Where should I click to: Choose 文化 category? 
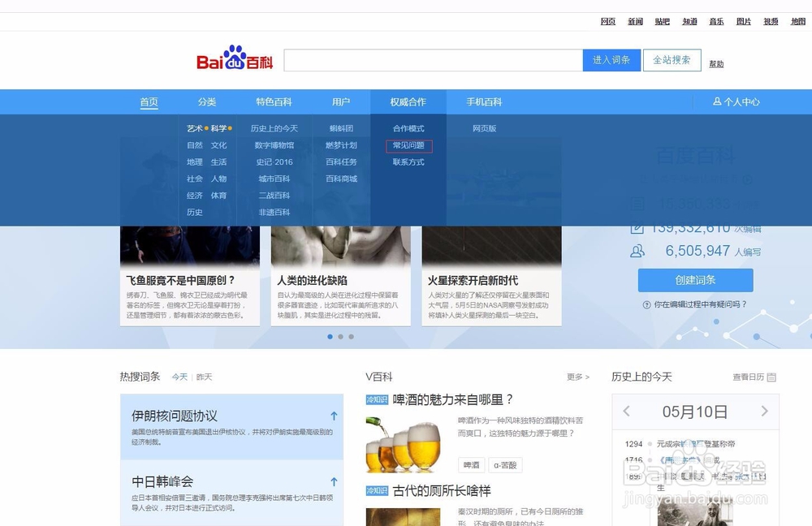218,145
